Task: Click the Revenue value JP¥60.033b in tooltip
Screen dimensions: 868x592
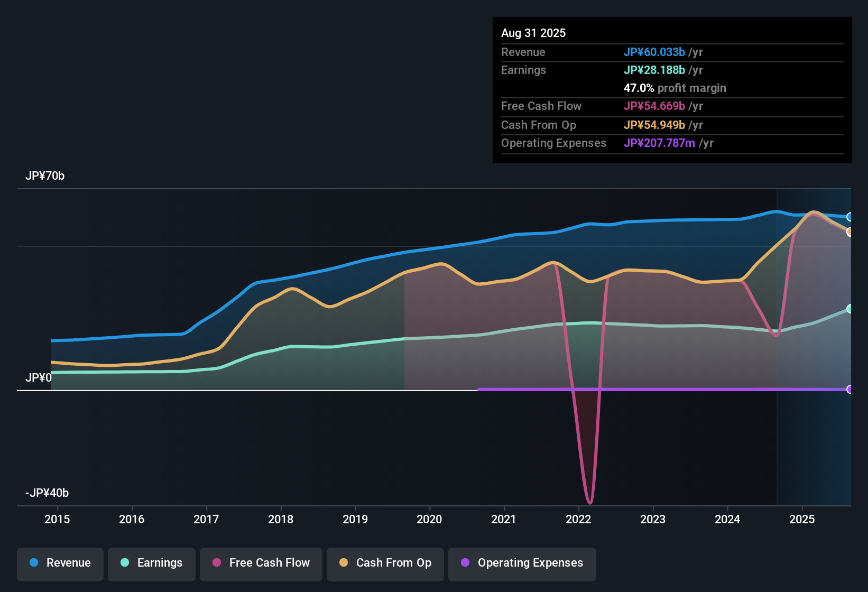Action: (x=654, y=52)
